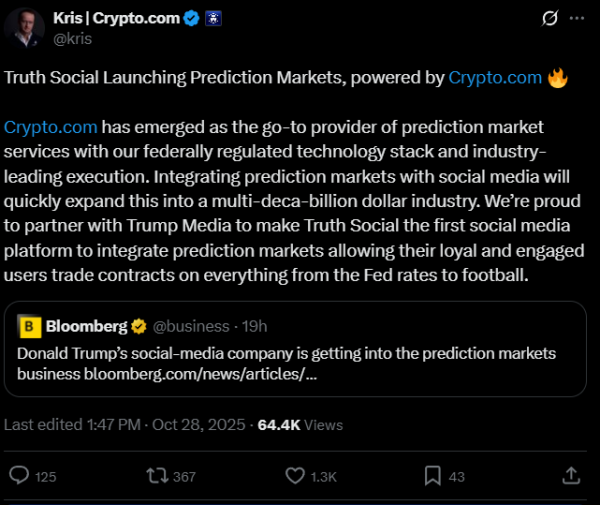Click the blue verified badge by Kris
The image size is (600, 505).
point(189,19)
